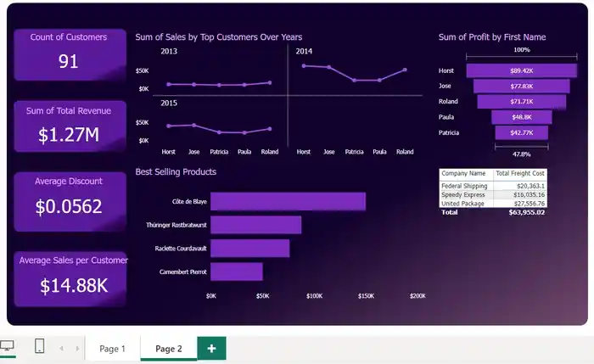This screenshot has width=594, height=364.
Task: Select the United Package table row
Action: [493, 204]
